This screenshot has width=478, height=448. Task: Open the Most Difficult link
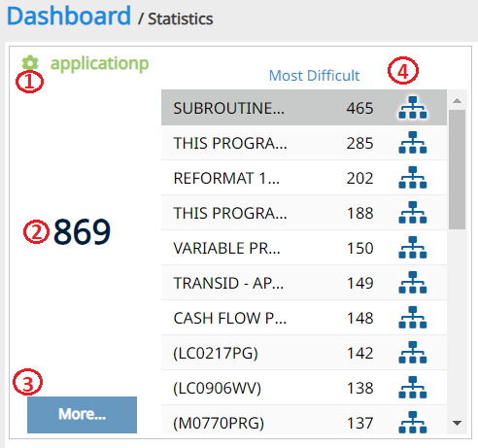[x=314, y=76]
